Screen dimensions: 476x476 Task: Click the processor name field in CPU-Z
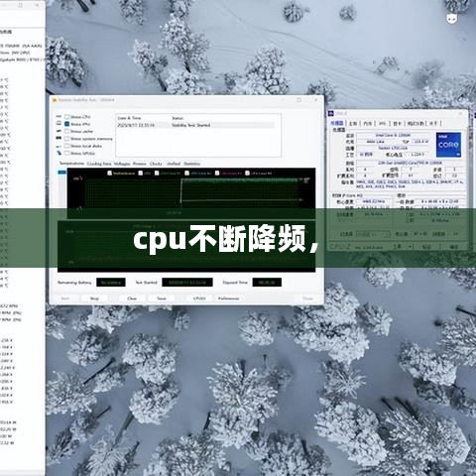click(x=393, y=135)
